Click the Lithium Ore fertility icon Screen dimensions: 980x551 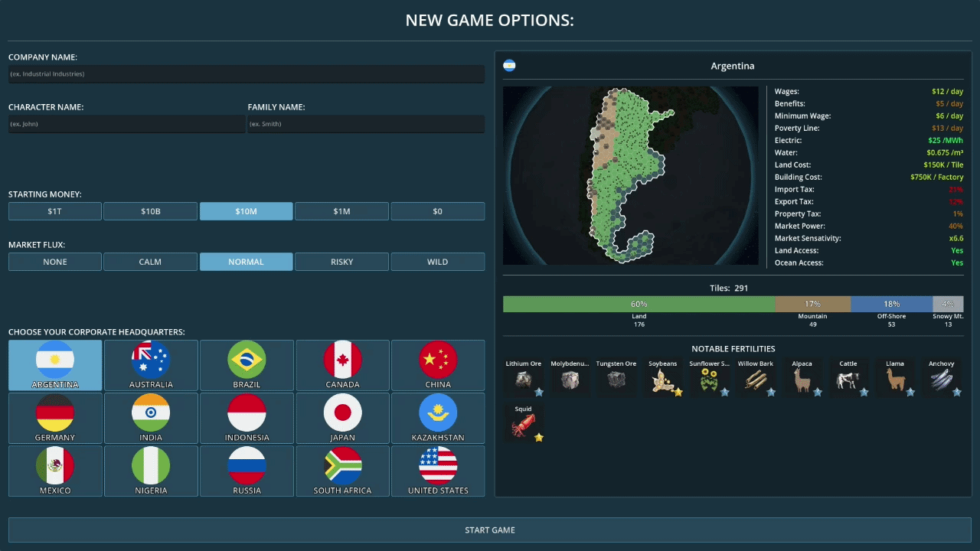click(x=524, y=380)
